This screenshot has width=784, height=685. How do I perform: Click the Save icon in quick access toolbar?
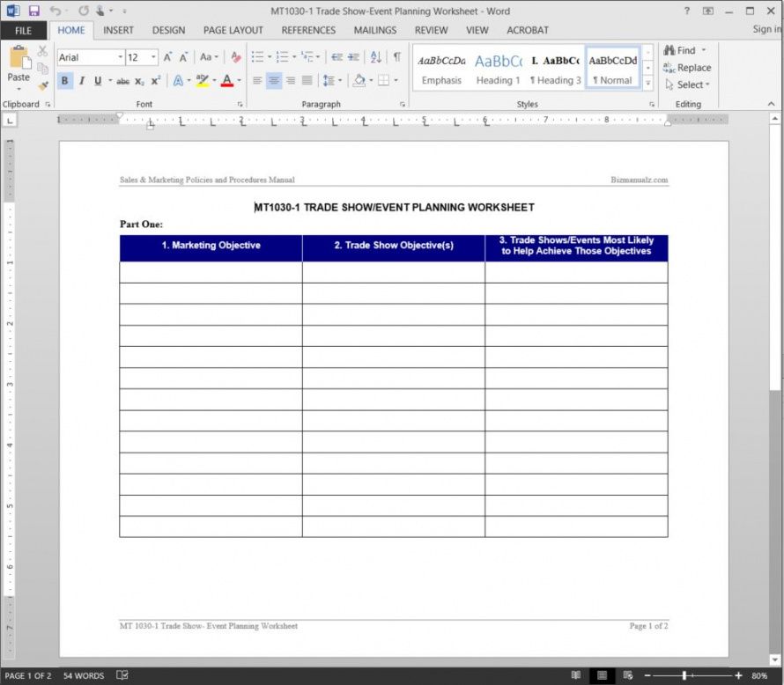[x=33, y=11]
